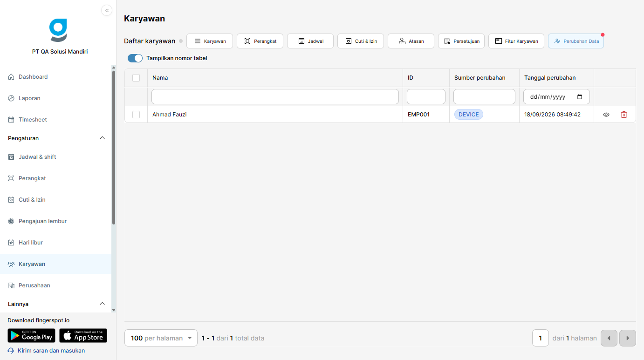Go to the previous page arrow
This screenshot has height=360, width=644.
(609, 338)
